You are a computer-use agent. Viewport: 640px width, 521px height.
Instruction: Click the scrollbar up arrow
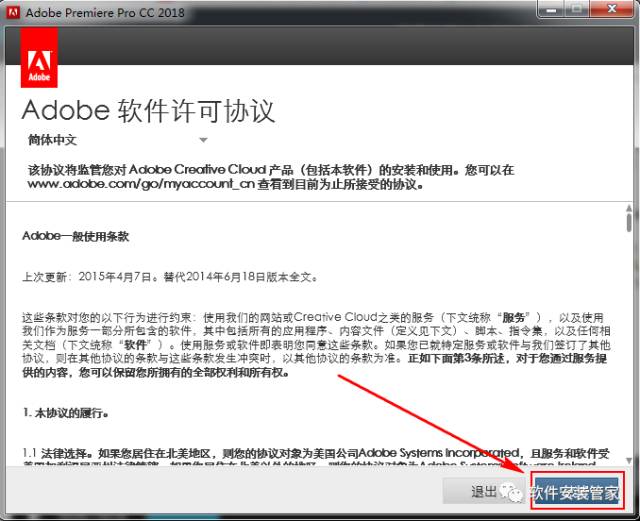628,206
